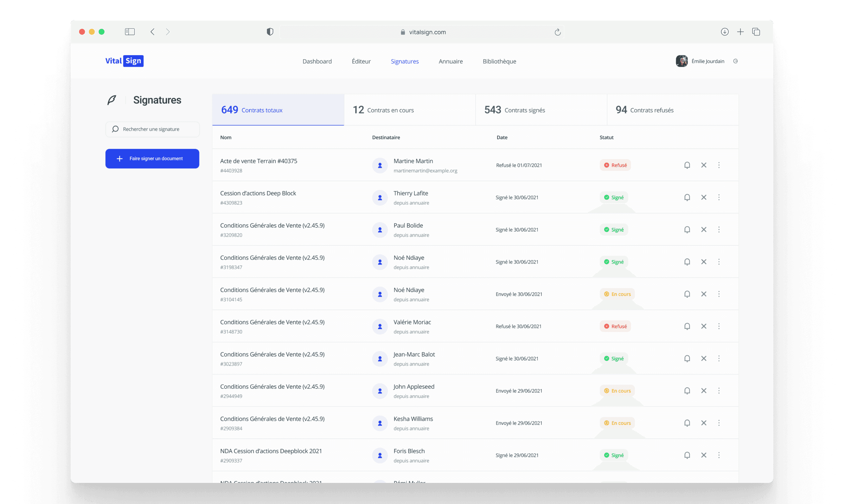Click Faire signer un document button
The height and width of the screenshot is (504, 844).
pyautogui.click(x=152, y=159)
